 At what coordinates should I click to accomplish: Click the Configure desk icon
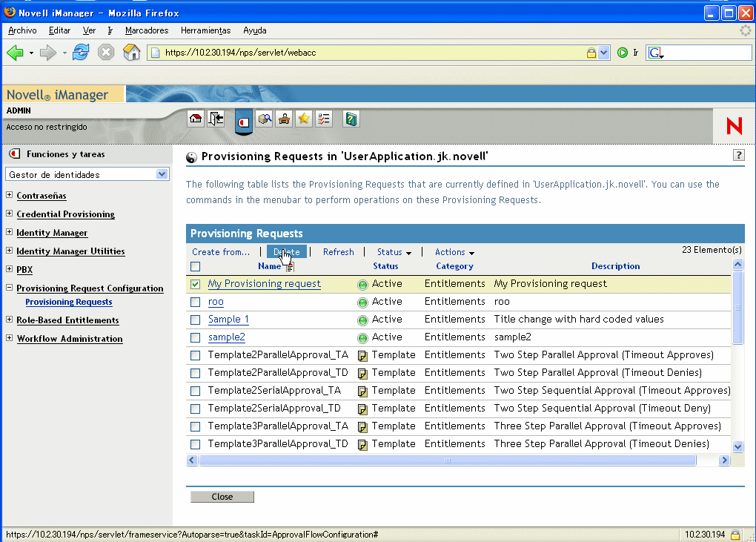point(284,119)
